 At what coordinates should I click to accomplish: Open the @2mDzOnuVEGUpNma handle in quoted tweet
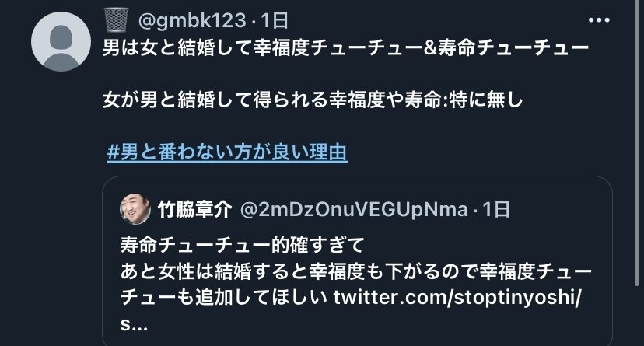coord(354,210)
